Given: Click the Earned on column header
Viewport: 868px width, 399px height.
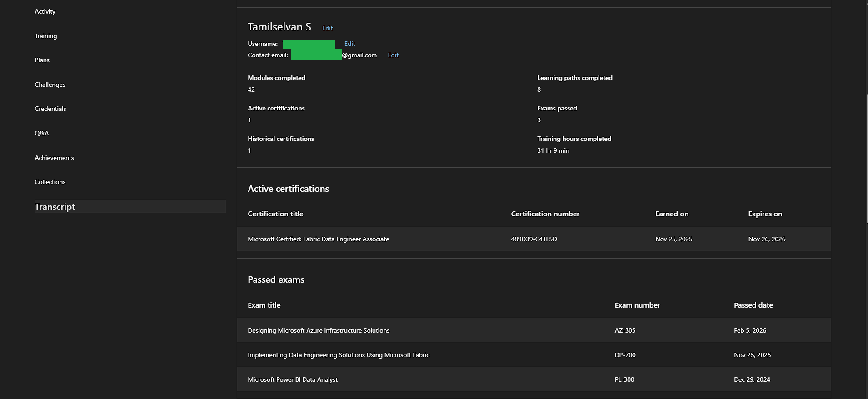Looking at the screenshot, I should [x=672, y=214].
